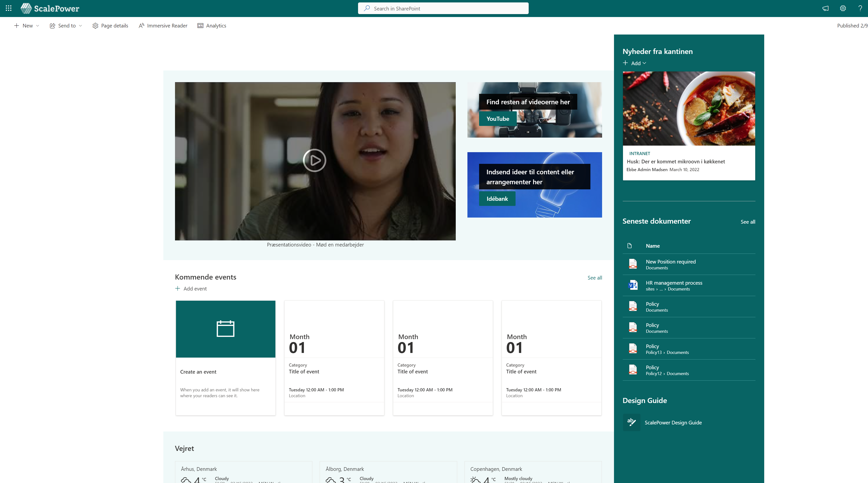Launch Immersive Reader
Image resolution: width=868 pixels, height=483 pixels.
coord(163,26)
